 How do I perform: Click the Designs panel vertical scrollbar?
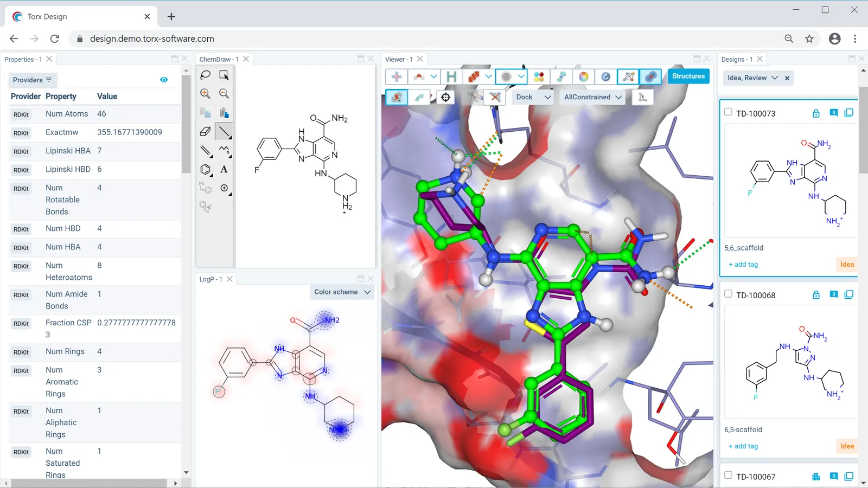[x=863, y=130]
